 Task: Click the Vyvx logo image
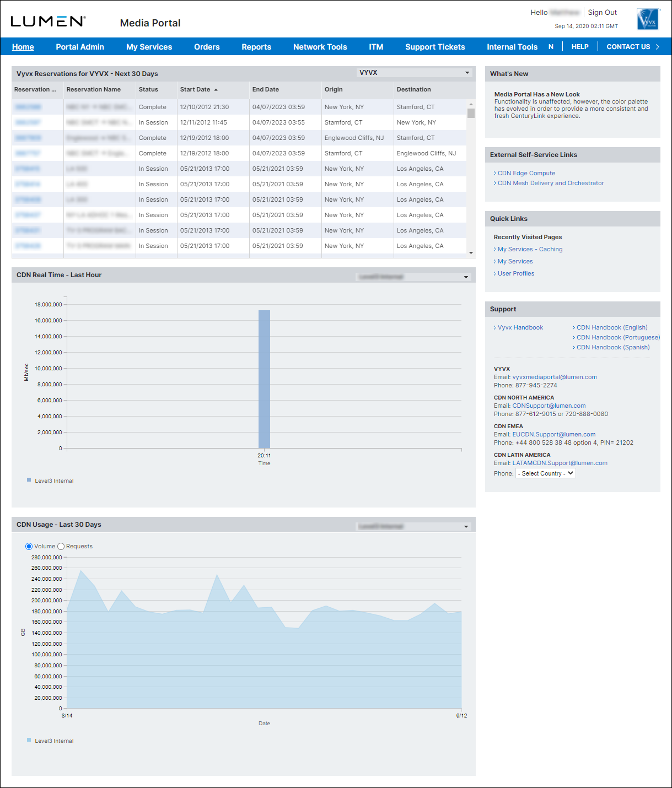click(x=648, y=19)
